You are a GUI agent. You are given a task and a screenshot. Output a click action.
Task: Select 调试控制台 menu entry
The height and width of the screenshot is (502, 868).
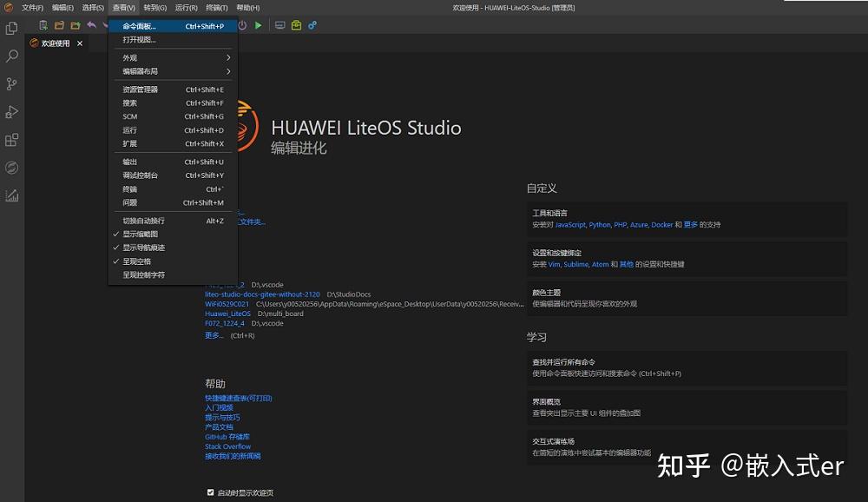coord(173,175)
